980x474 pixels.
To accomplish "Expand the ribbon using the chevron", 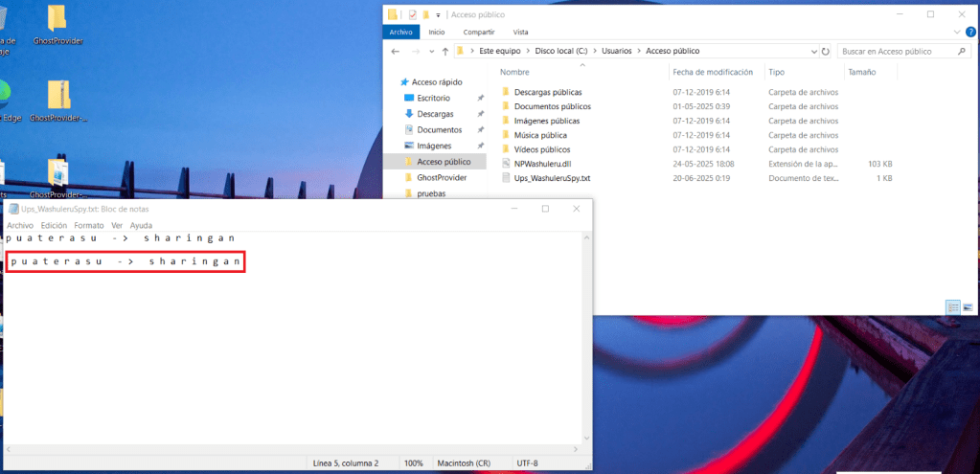I will click(x=956, y=32).
